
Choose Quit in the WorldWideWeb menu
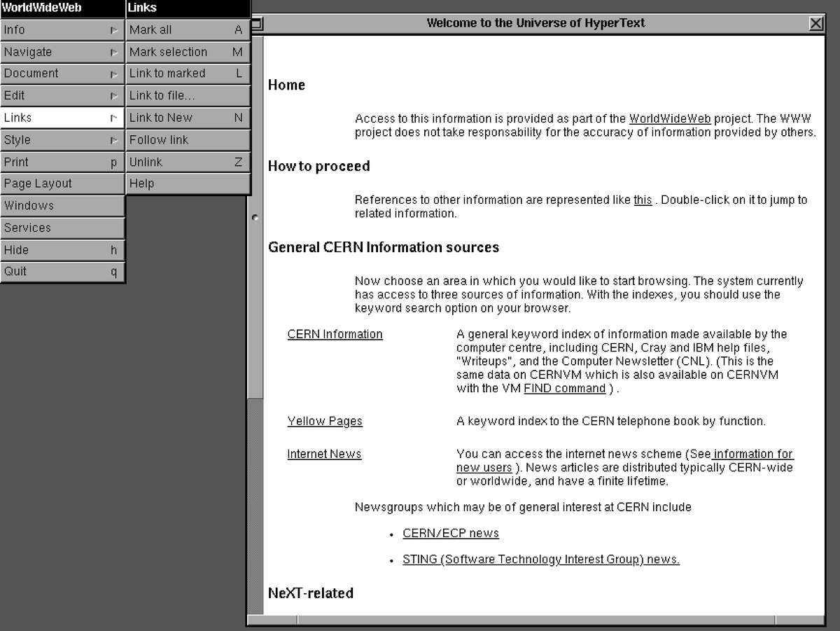[62, 272]
